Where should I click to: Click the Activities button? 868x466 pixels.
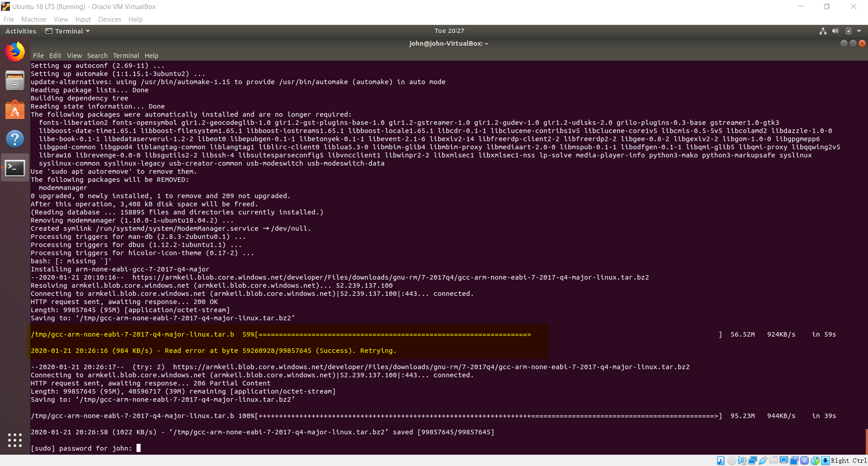tap(21, 31)
